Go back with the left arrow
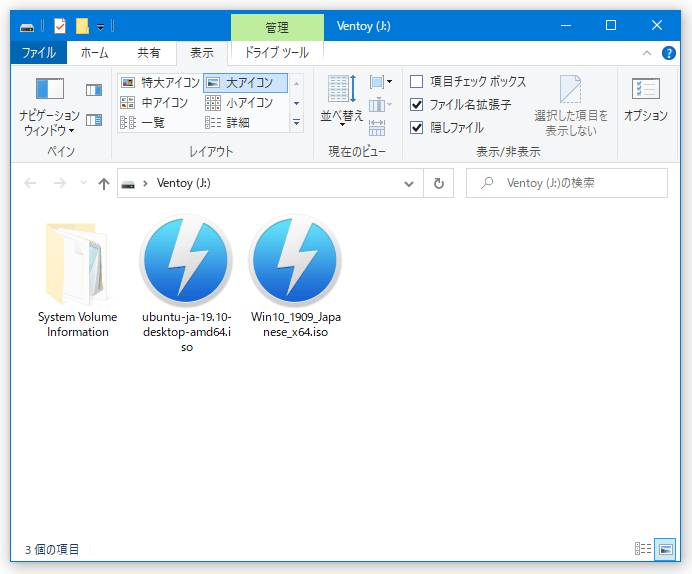 (30, 183)
